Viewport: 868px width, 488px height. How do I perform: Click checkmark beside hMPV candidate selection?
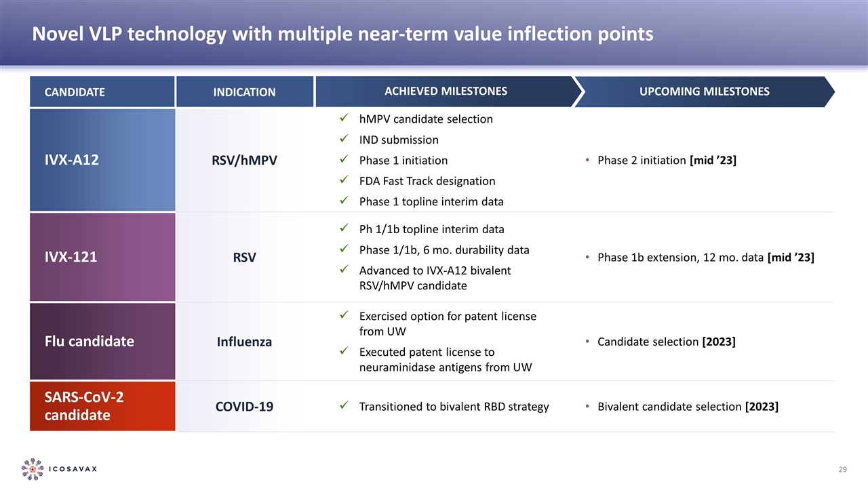344,119
